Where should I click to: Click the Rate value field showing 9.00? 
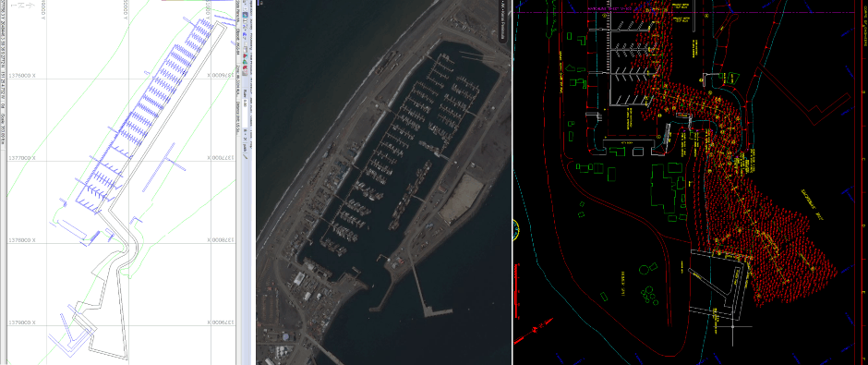pos(245,113)
